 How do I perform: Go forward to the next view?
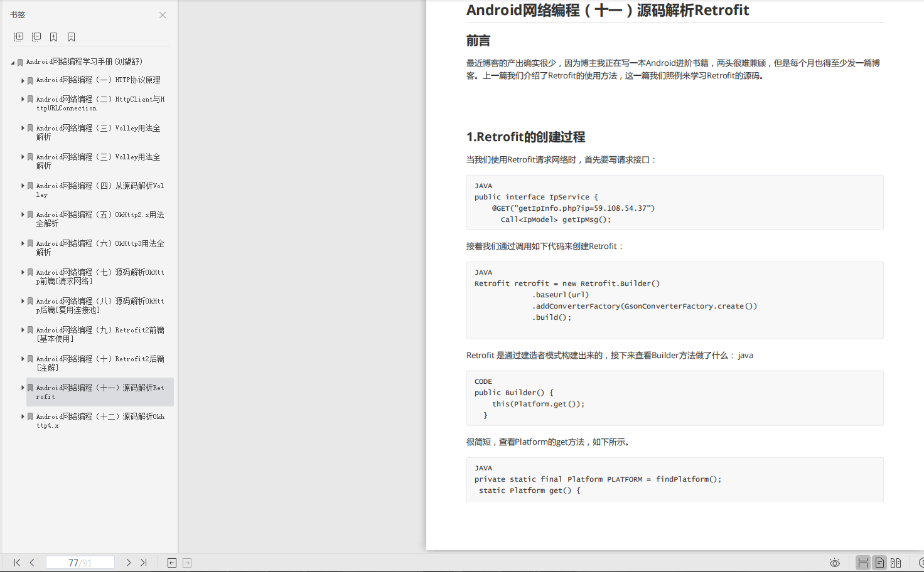pyautogui.click(x=187, y=563)
